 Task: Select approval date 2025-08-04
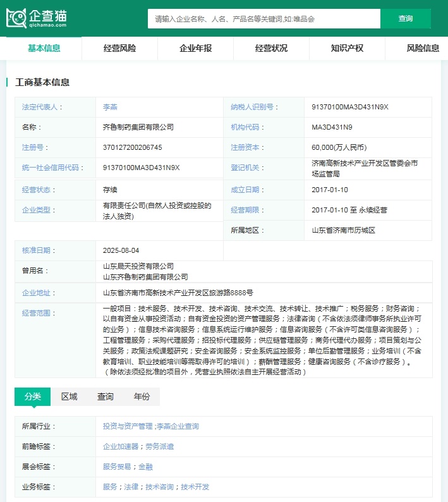click(x=121, y=250)
